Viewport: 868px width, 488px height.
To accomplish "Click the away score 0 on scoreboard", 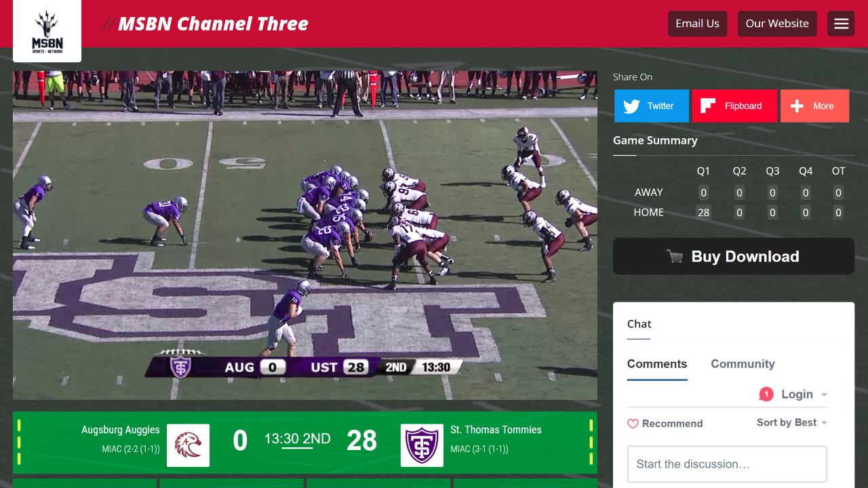I will [x=240, y=441].
